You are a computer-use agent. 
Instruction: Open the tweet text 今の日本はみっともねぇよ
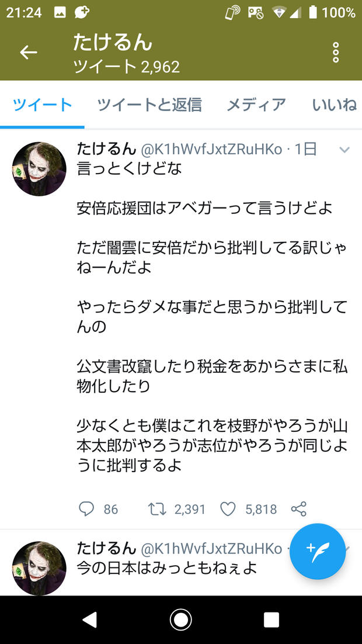tap(167, 568)
